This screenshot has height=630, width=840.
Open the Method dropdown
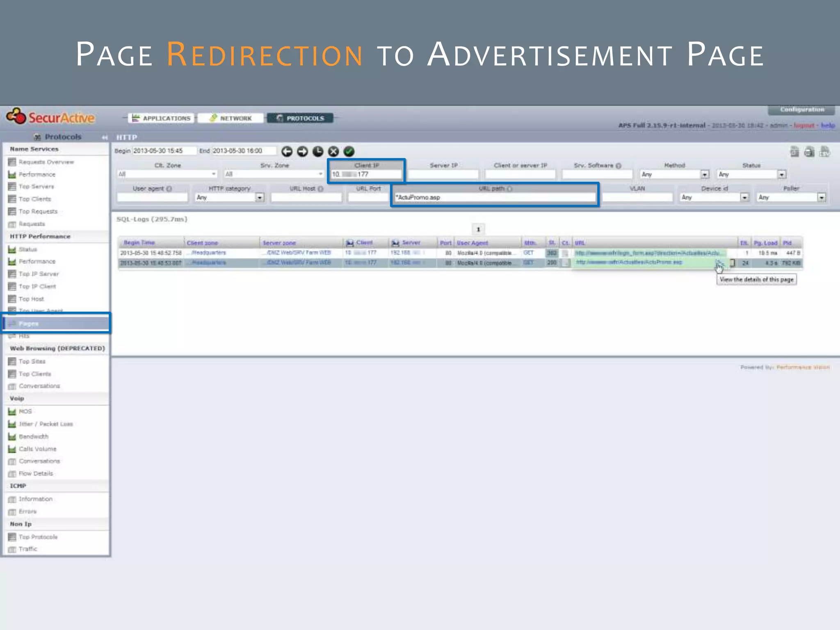(x=674, y=175)
